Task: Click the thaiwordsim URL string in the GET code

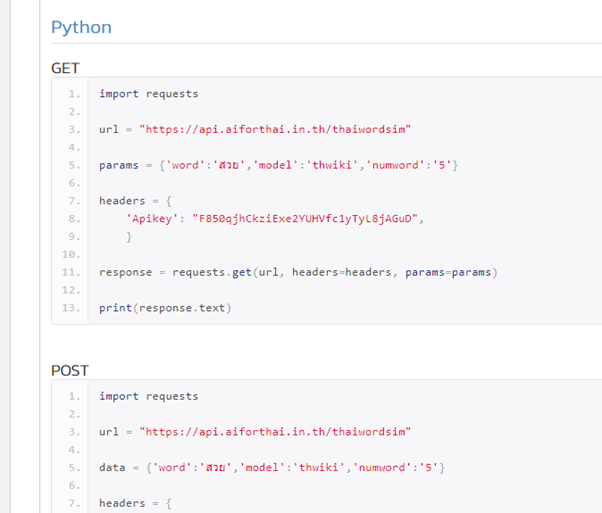Action: pos(275,129)
